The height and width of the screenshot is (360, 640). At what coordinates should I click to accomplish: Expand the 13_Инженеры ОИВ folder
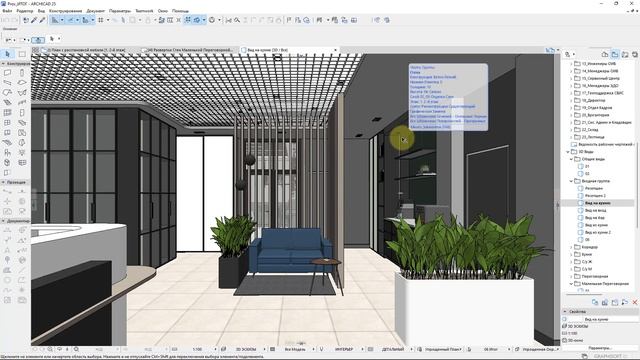pos(571,64)
